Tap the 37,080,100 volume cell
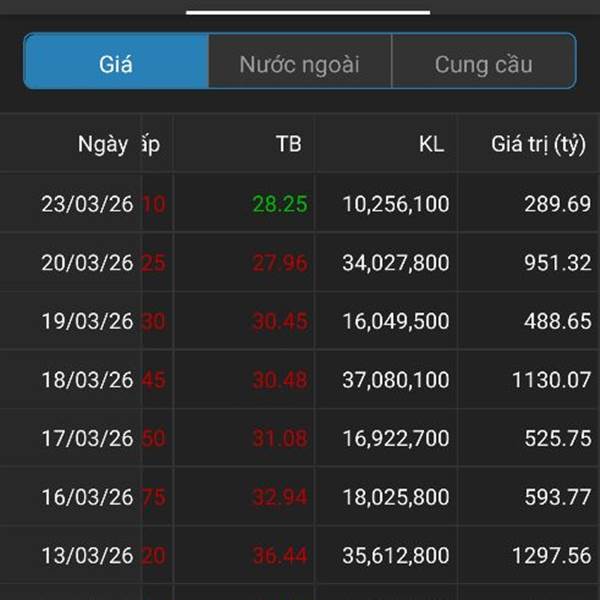Screen dimensions: 600x600 (x=396, y=380)
